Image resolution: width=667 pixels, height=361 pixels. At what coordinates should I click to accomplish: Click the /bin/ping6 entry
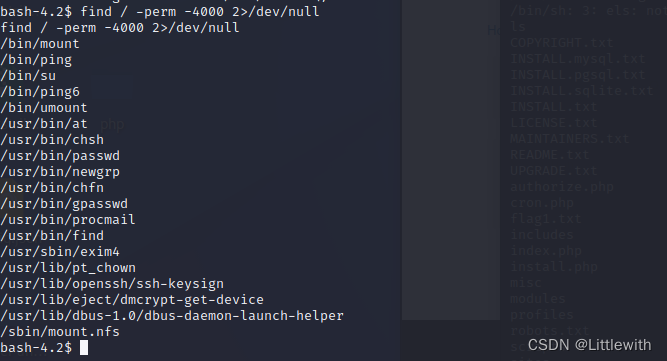[x=40, y=92]
